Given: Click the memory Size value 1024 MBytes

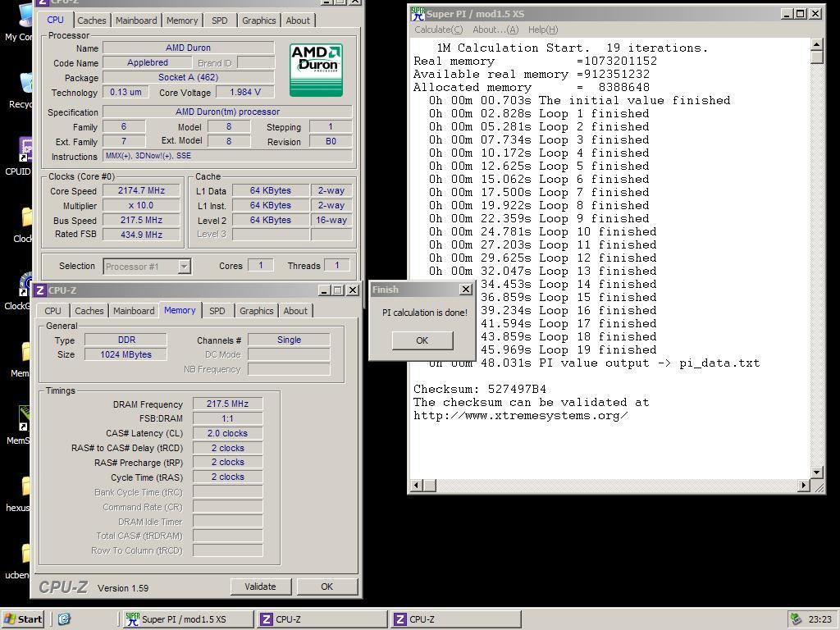Looking at the screenshot, I should 126,354.
